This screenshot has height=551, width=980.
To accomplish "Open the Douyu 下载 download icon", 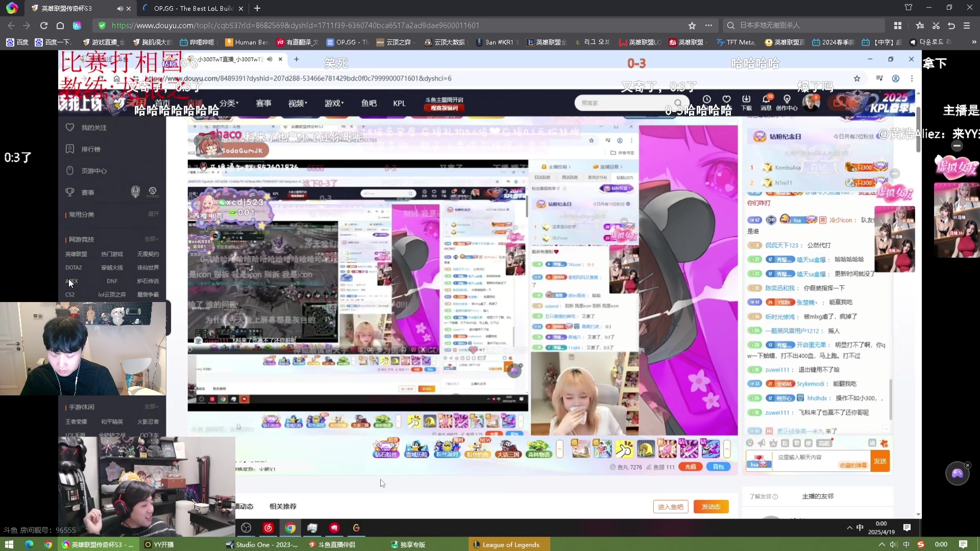I will coord(746,103).
